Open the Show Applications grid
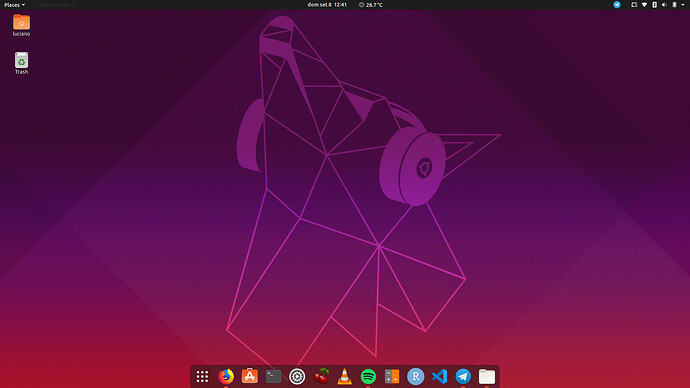 click(x=202, y=377)
